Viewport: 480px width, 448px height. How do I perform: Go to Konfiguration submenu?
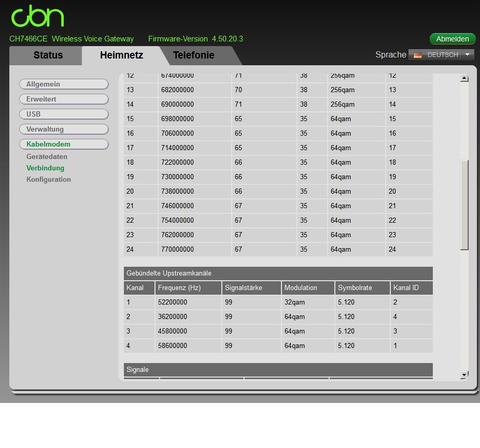point(48,180)
